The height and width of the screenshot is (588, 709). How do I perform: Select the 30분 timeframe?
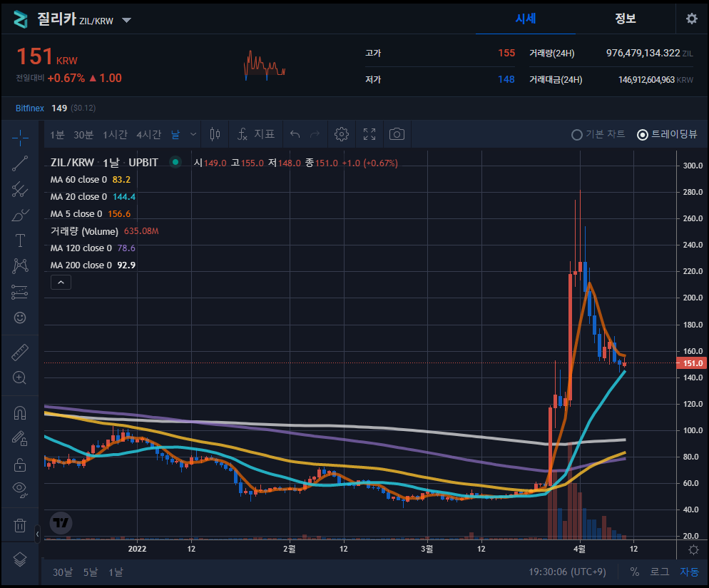(83, 135)
